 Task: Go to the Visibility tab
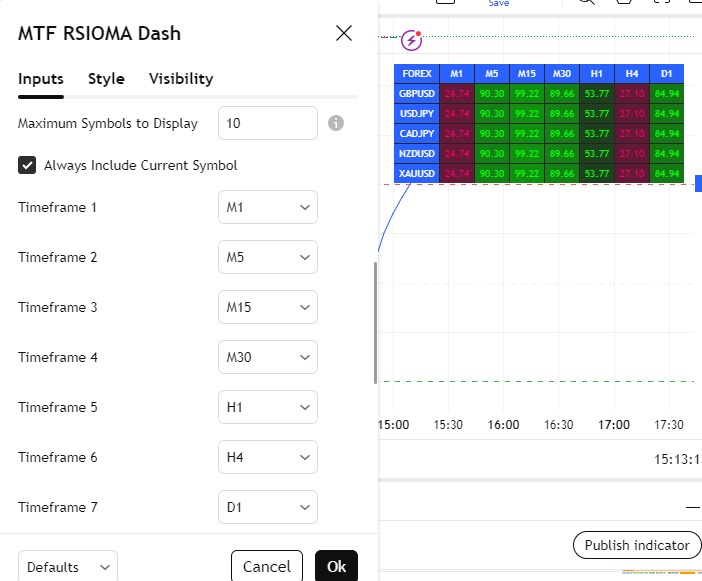pos(181,79)
